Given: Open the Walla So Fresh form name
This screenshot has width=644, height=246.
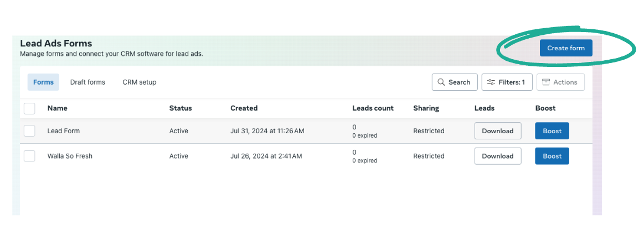Looking at the screenshot, I should (x=70, y=156).
